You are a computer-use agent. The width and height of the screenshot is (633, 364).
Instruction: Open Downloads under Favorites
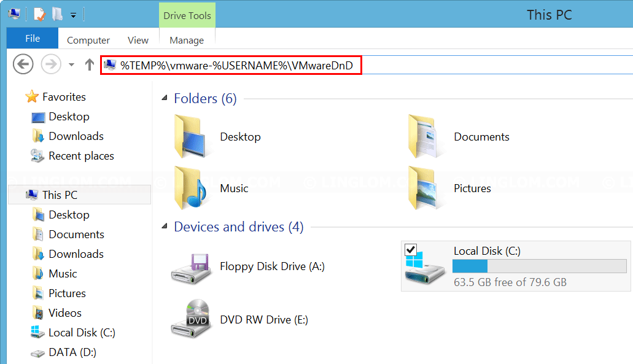tap(76, 136)
